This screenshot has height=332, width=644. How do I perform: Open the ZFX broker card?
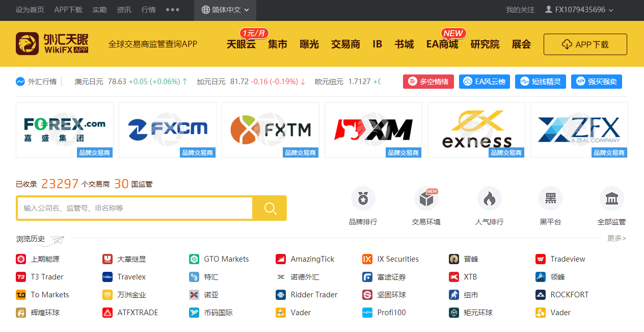pos(579,130)
